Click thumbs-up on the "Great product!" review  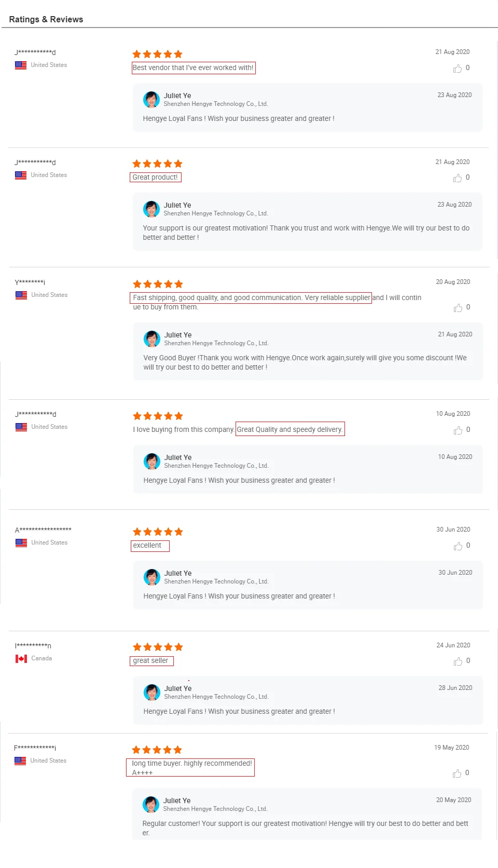tap(458, 178)
